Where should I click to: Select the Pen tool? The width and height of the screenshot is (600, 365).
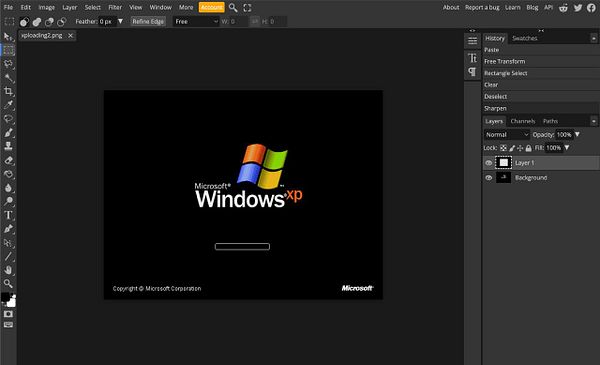pos(8,229)
